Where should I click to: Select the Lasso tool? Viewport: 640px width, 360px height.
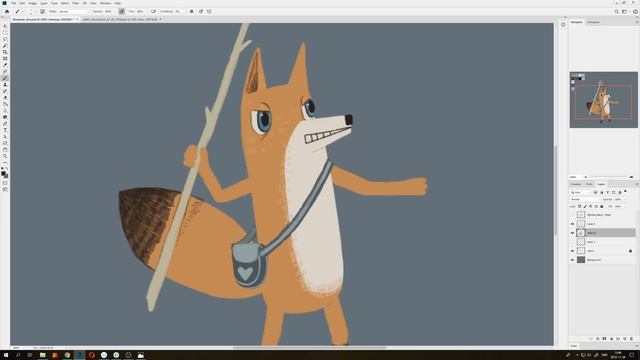point(5,39)
